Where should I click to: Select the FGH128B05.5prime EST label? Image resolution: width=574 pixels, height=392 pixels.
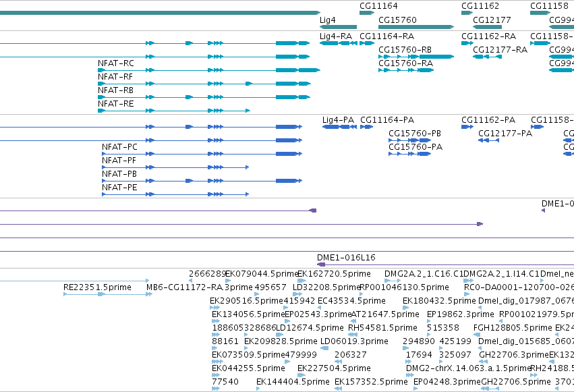click(513, 328)
